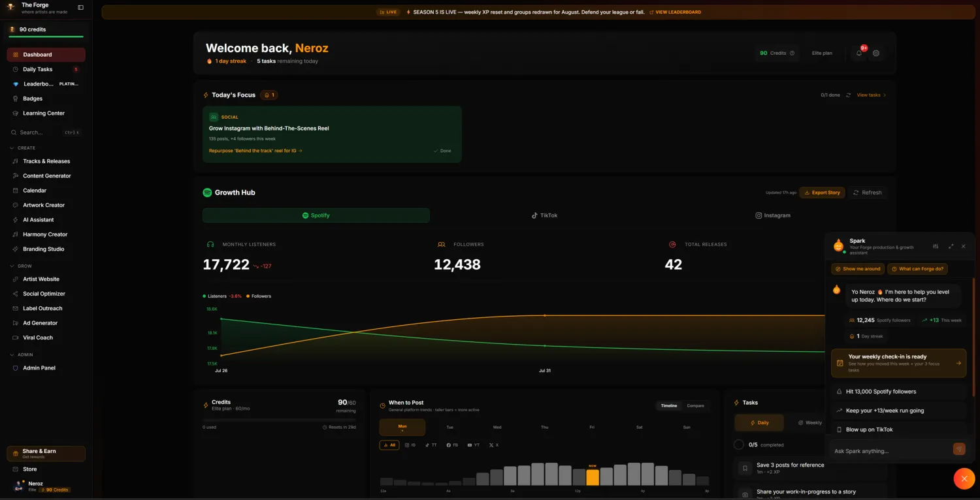Open the Ad Generator

coord(46,323)
